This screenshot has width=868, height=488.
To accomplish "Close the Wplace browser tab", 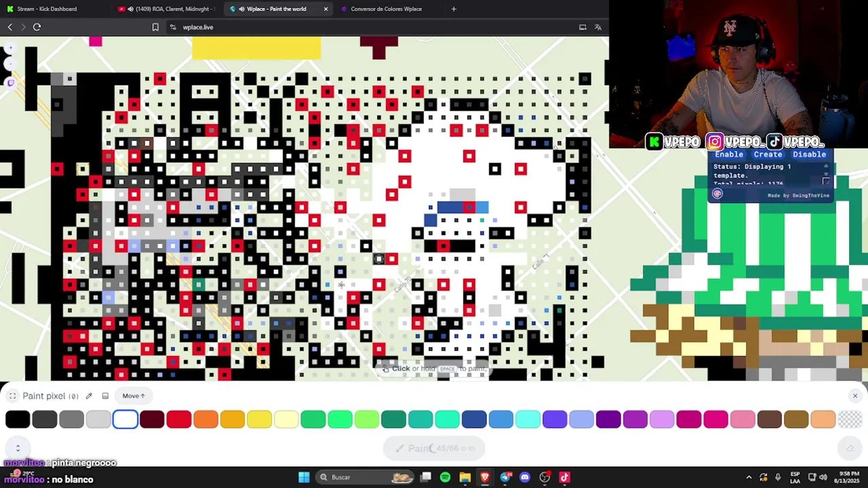I will tap(325, 9).
